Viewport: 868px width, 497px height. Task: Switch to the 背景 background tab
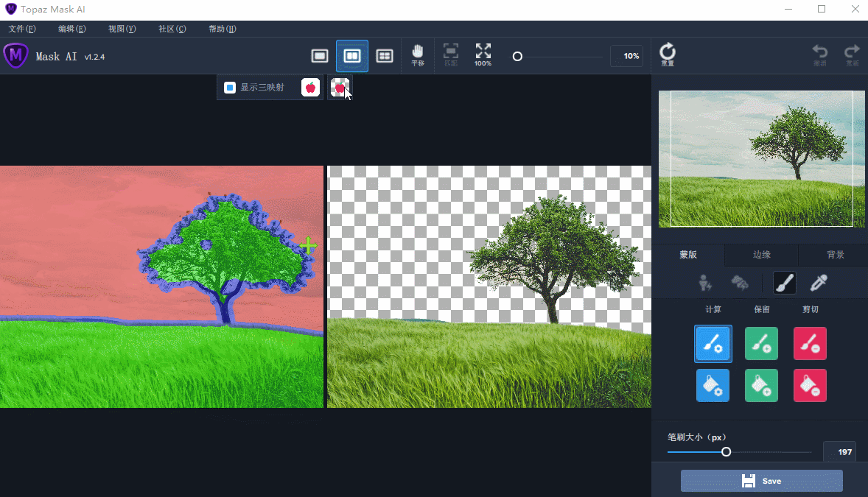[836, 255]
